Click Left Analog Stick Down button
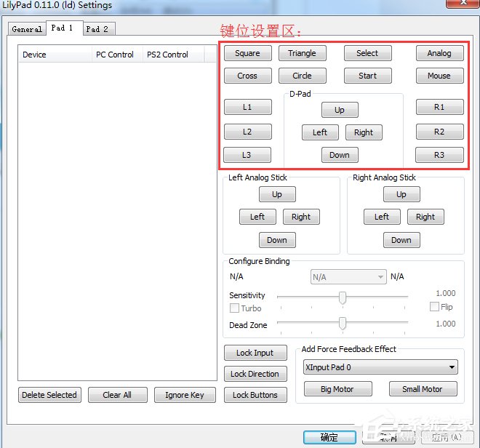480x448 pixels. 276,240
